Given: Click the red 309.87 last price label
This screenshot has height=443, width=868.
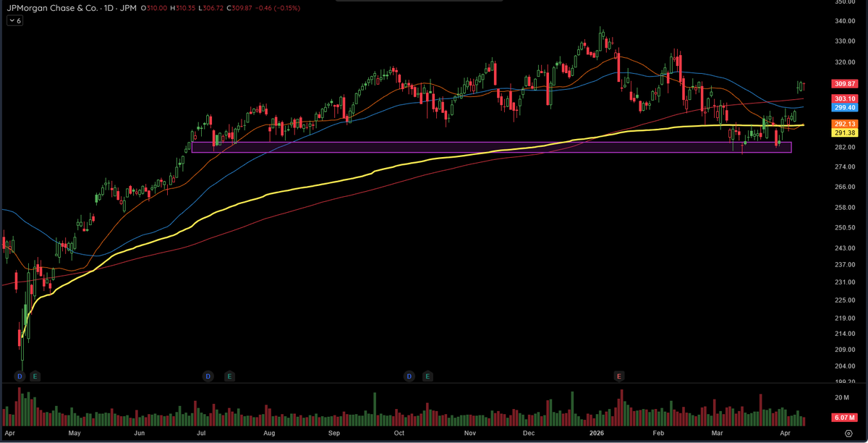Looking at the screenshot, I should pos(844,84).
